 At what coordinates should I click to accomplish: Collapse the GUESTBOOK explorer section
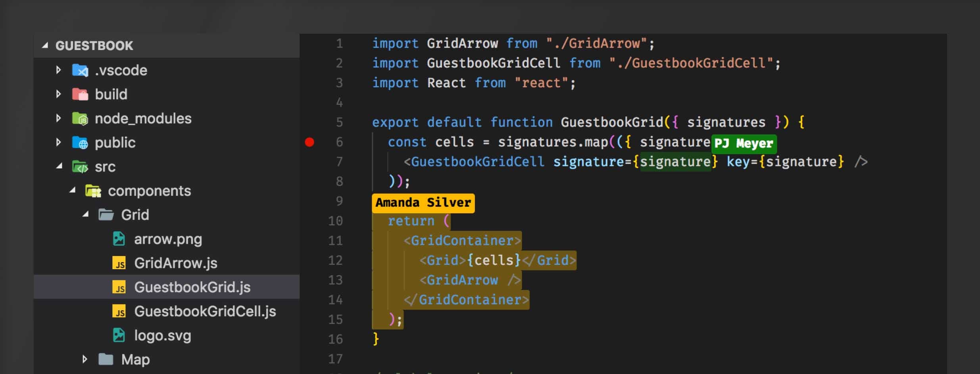coord(45,46)
